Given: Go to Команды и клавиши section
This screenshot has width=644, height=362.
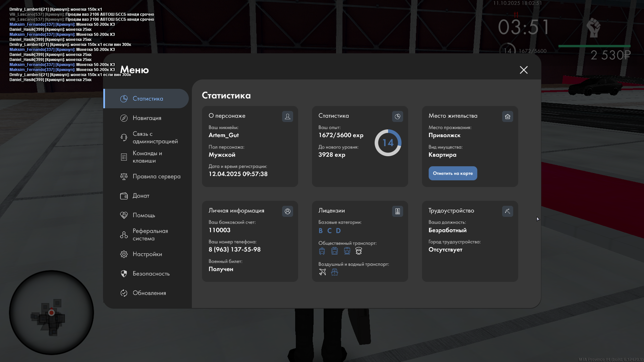Looking at the screenshot, I should pyautogui.click(x=147, y=157).
